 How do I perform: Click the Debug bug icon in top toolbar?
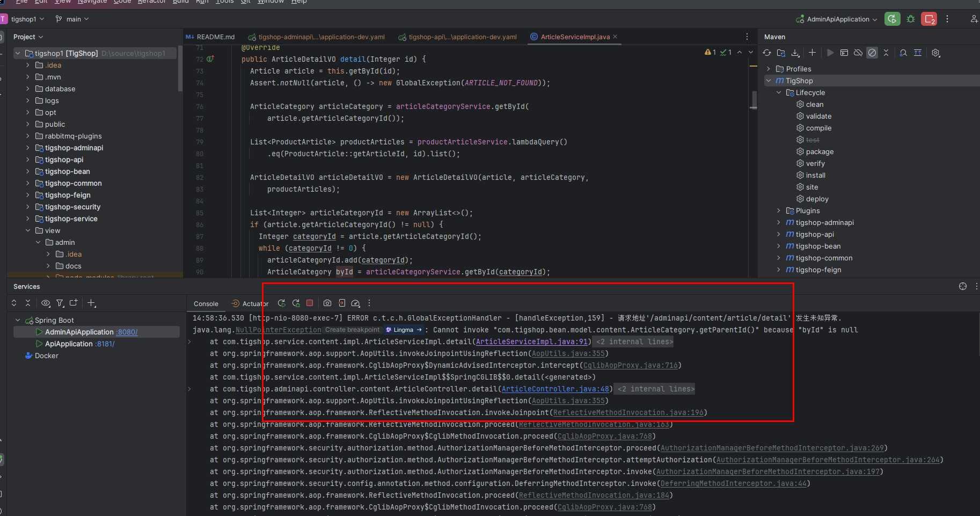911,19
